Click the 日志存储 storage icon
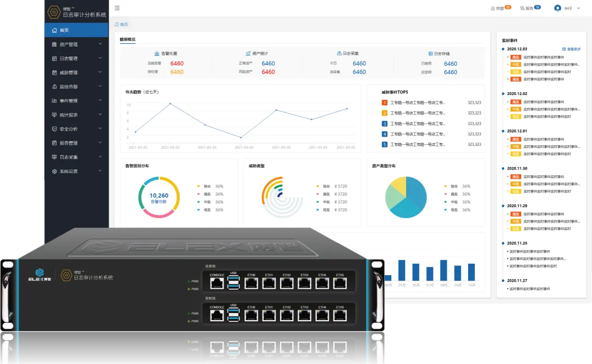Screen dimensions: 592x364 430,54
